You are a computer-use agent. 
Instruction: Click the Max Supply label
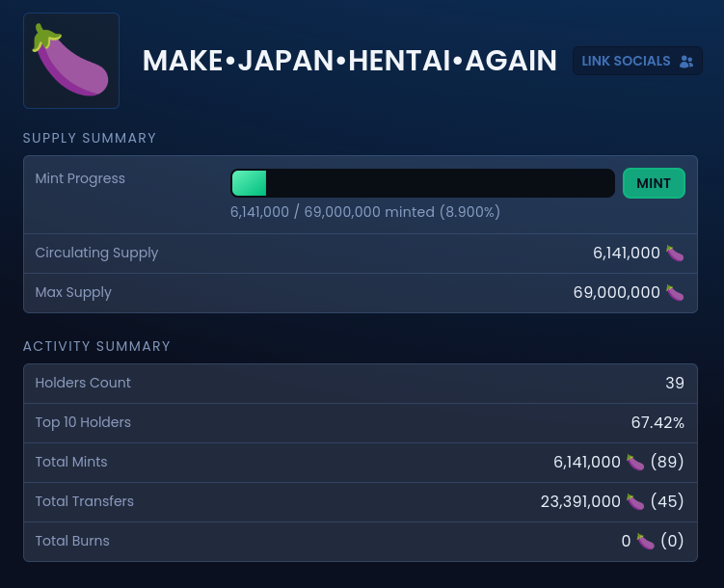73,293
